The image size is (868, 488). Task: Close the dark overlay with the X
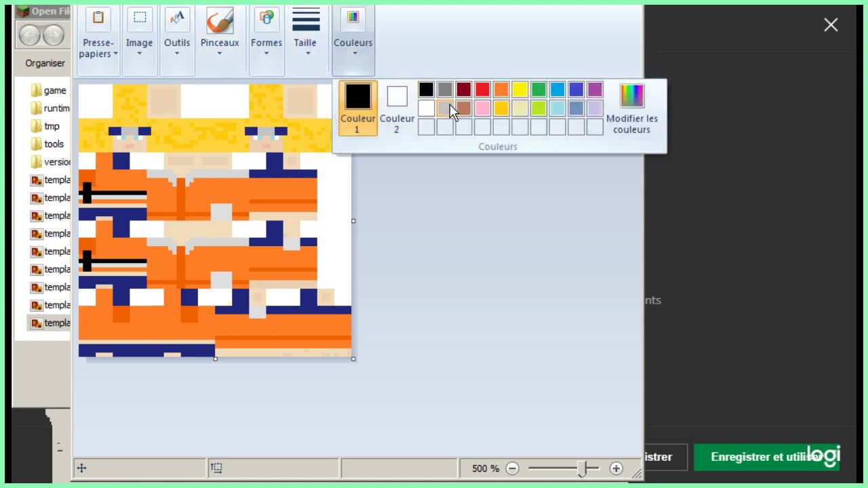831,25
